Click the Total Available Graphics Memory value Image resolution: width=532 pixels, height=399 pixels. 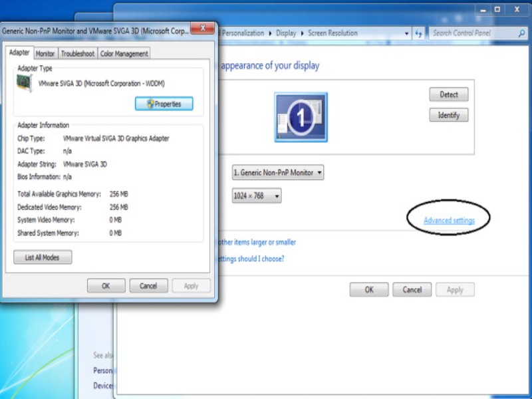coord(119,194)
